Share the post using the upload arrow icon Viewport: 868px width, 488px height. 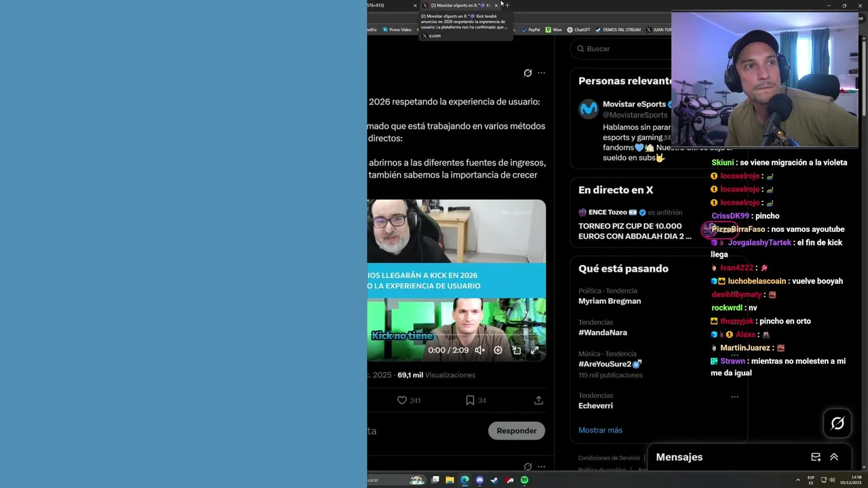click(x=538, y=401)
